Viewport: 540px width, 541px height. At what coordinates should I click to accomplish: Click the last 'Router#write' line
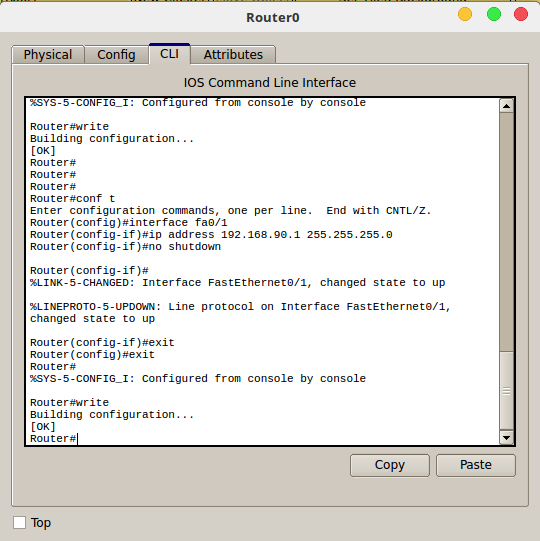click(69, 403)
